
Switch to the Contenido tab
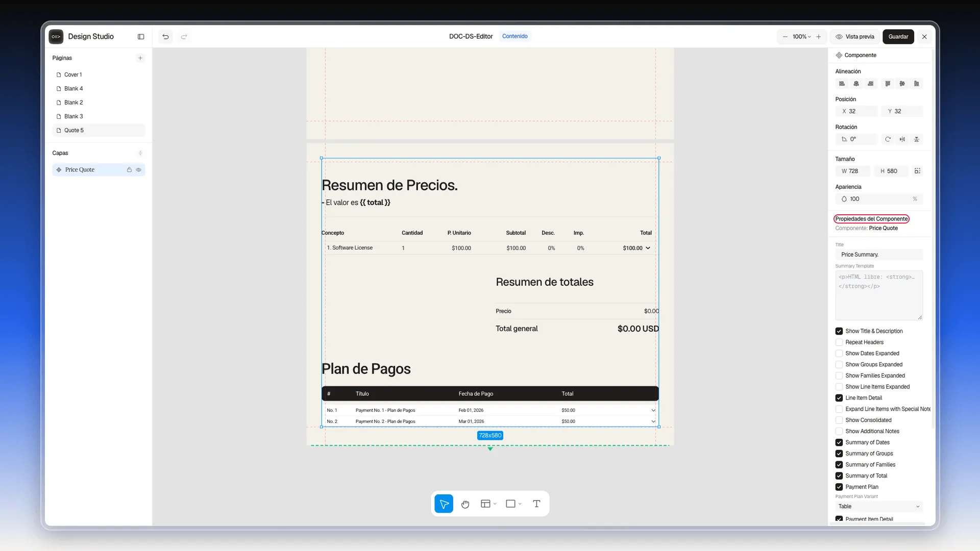point(514,36)
